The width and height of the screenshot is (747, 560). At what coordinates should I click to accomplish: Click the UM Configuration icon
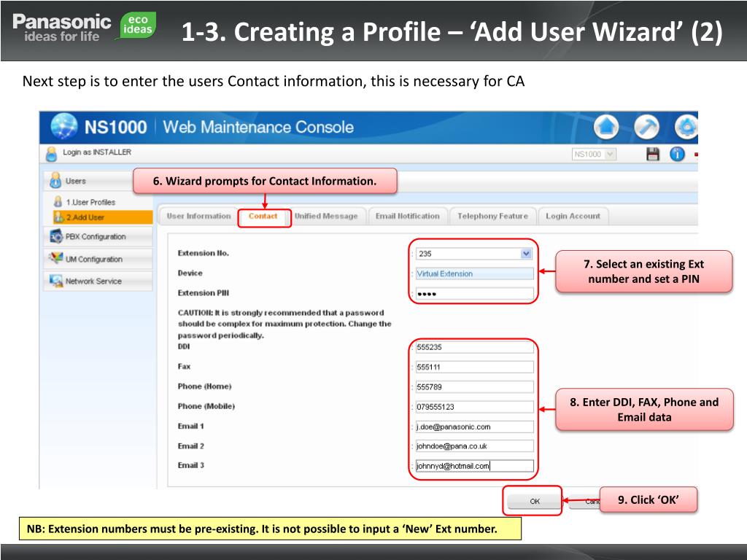click(55, 259)
